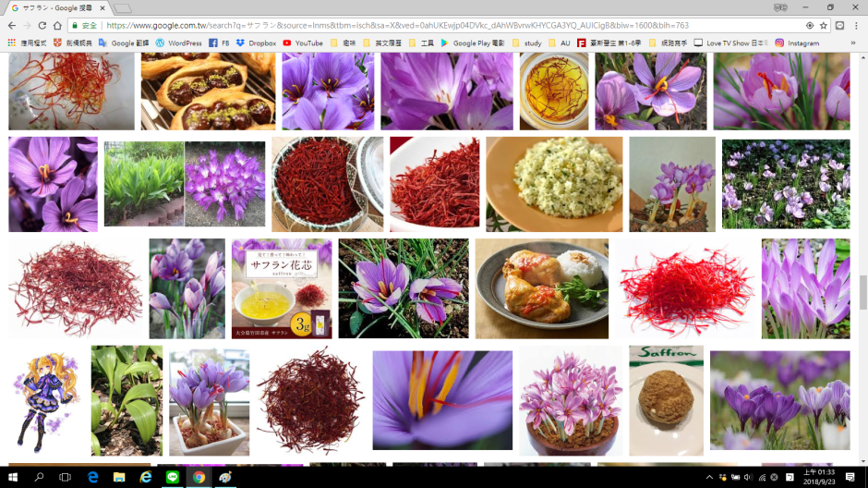Screen dimensions: 868x488
Task: Open the Windows Start menu
Action: tap(13, 477)
